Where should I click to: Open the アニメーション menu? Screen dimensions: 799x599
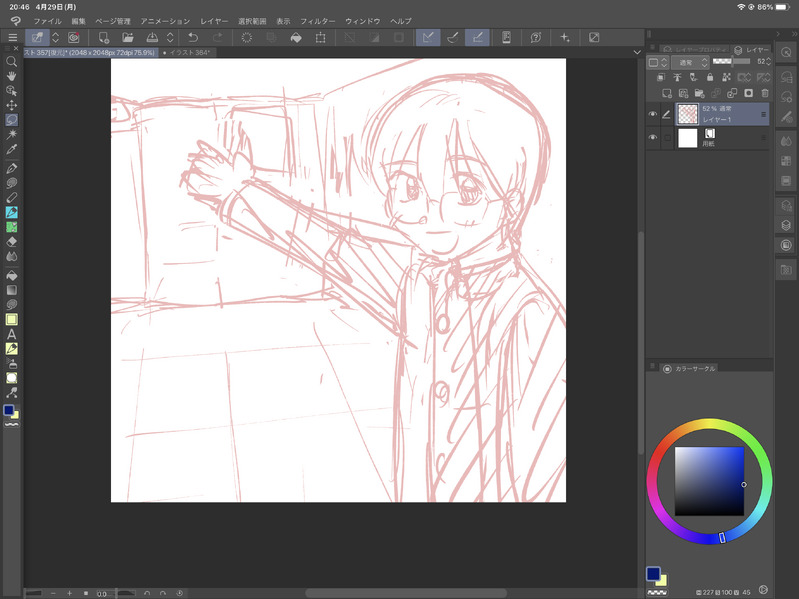(x=165, y=21)
